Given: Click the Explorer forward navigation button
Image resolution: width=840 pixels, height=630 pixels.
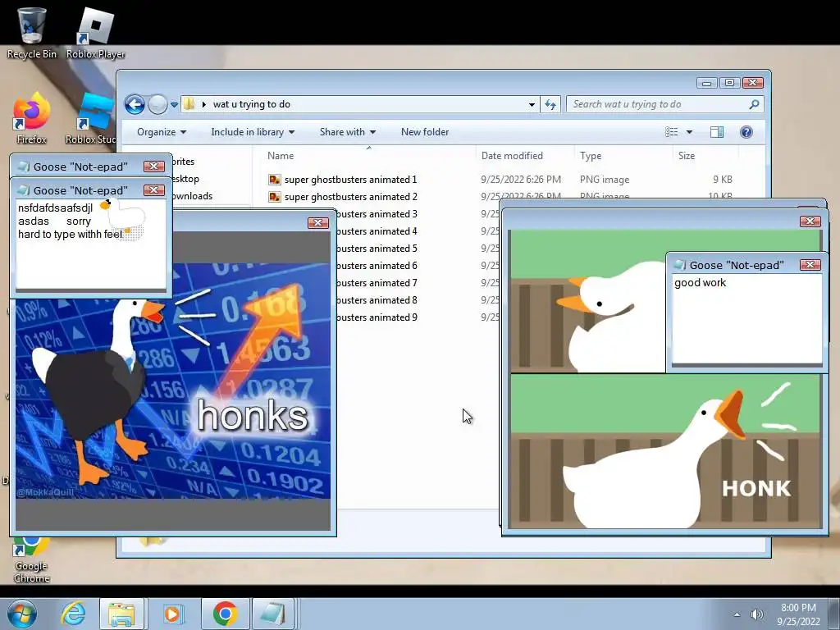Looking at the screenshot, I should tap(157, 104).
